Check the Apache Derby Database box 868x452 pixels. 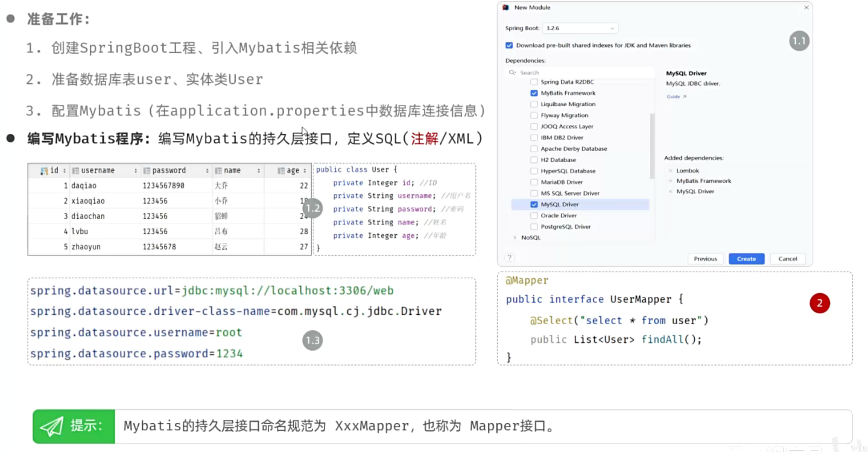[534, 148]
